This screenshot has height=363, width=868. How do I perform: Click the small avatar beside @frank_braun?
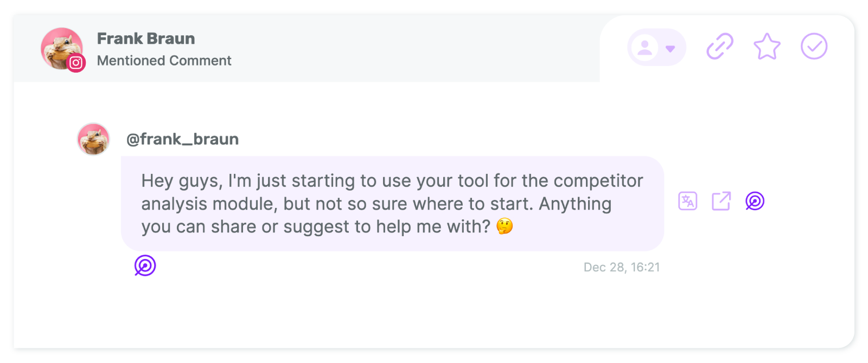(x=93, y=139)
